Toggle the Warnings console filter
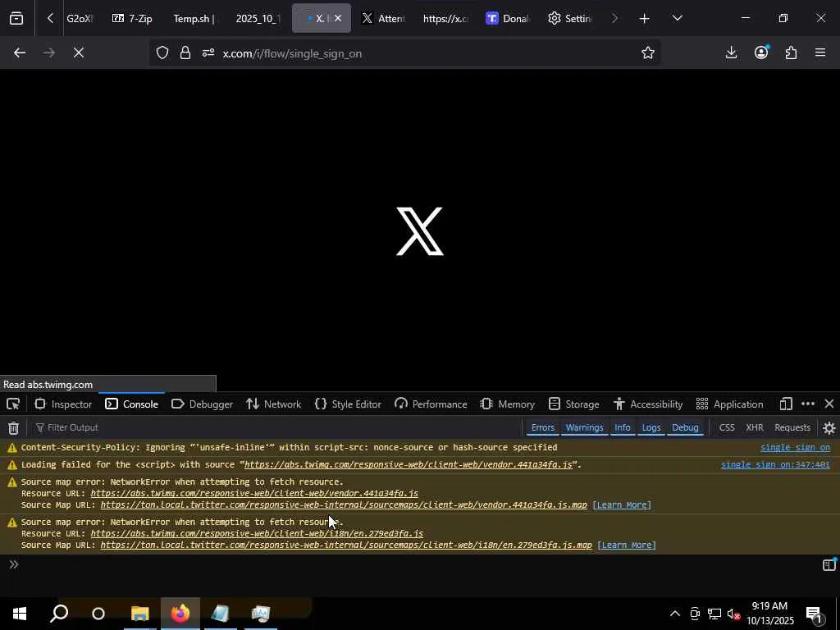Screen dimensions: 840x630 tap(584, 427)
